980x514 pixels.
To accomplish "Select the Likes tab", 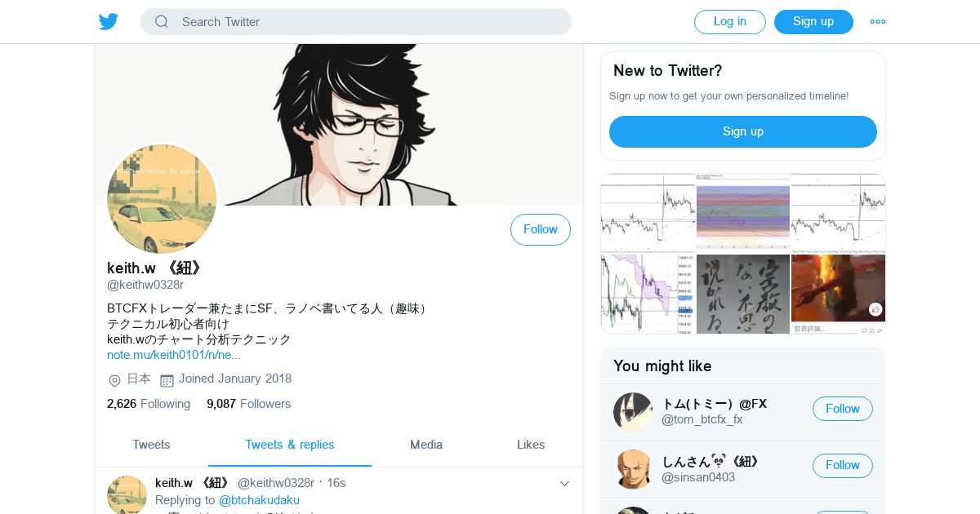I will coord(531,445).
